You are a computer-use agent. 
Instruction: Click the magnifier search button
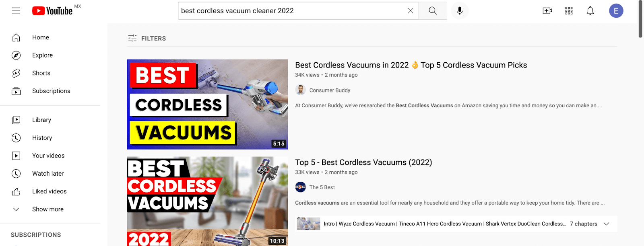click(433, 11)
